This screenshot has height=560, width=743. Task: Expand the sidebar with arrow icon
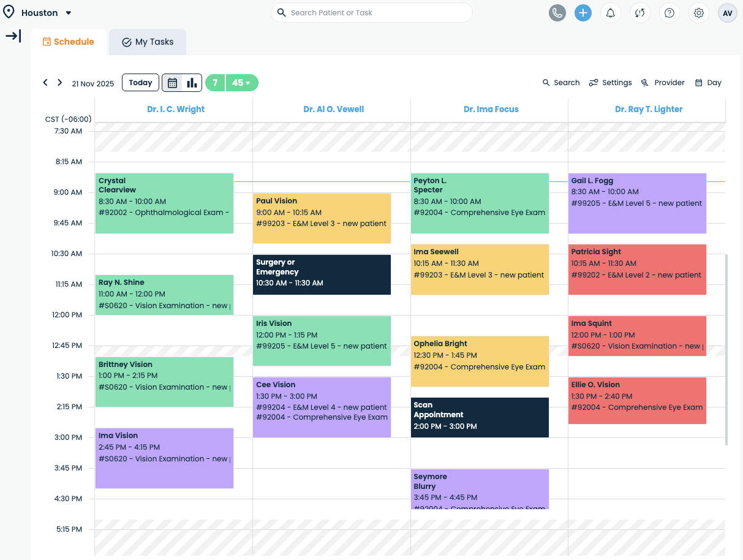coord(13,36)
